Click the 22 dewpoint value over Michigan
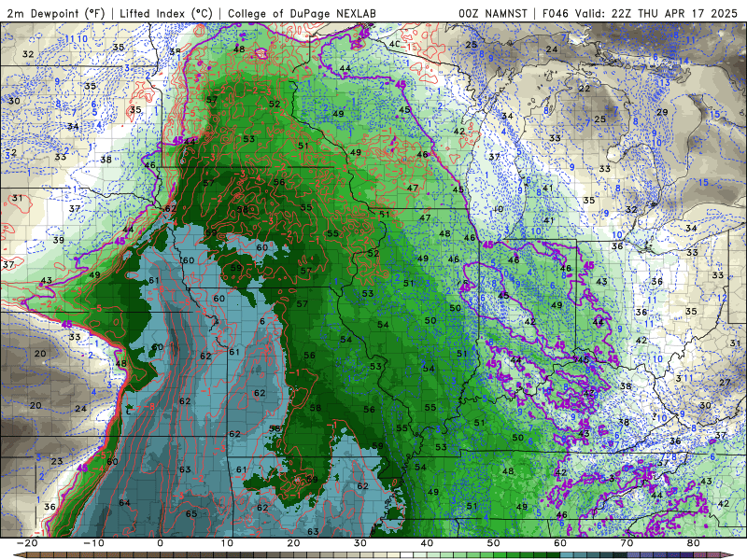 tap(585, 89)
